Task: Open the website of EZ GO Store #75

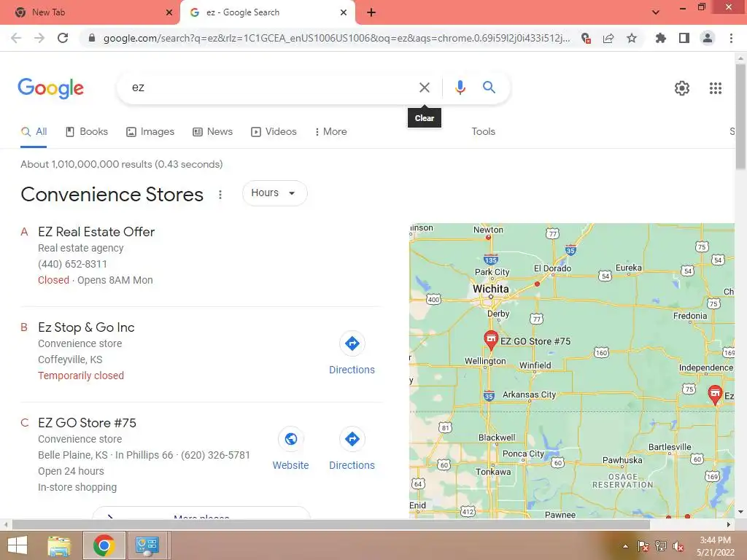Action: 290,449
